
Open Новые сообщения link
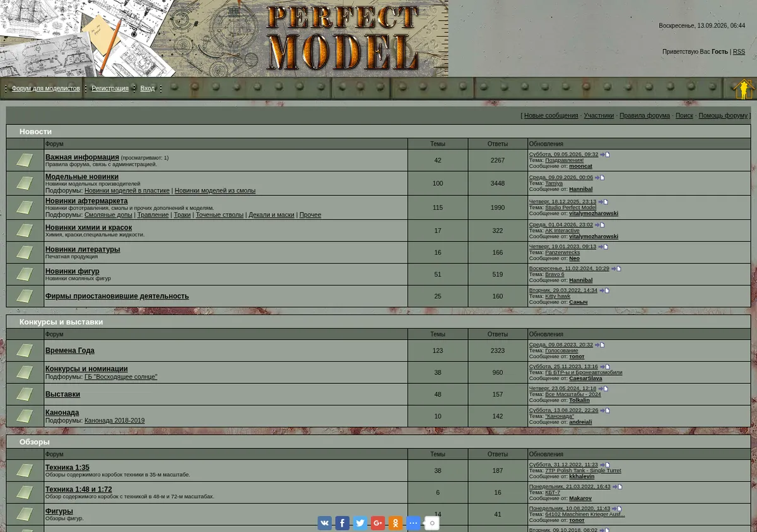[551, 115]
